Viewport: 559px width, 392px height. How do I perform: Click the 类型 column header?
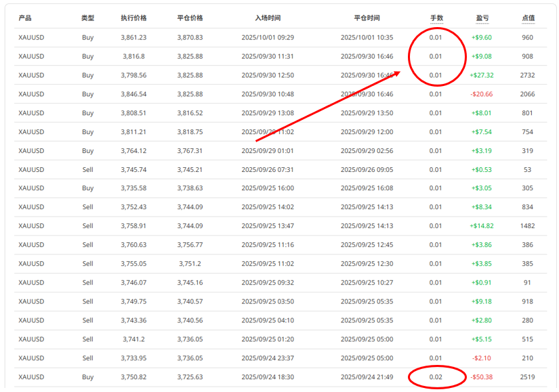(87, 18)
